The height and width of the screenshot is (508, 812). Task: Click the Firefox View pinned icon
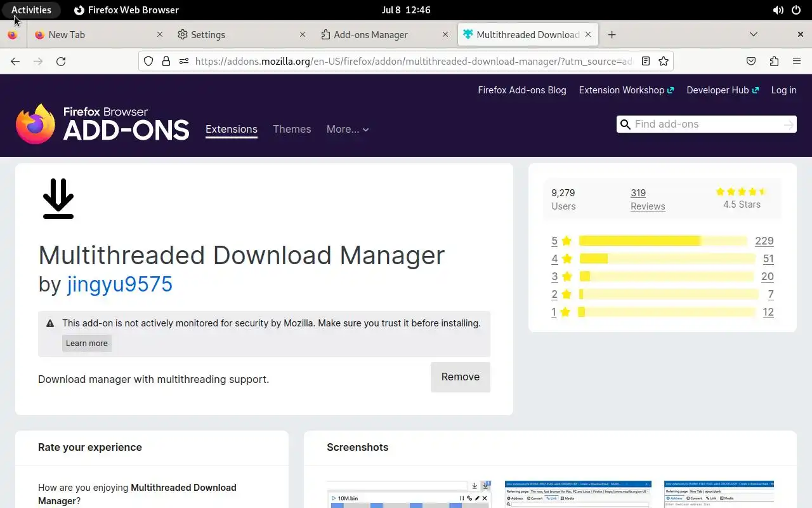coord(12,35)
